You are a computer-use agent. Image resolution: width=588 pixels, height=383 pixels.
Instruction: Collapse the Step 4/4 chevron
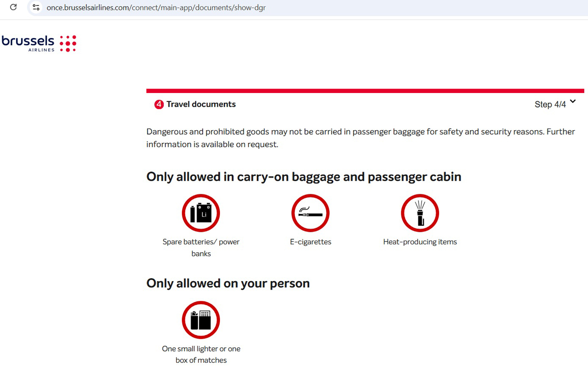pyautogui.click(x=573, y=102)
